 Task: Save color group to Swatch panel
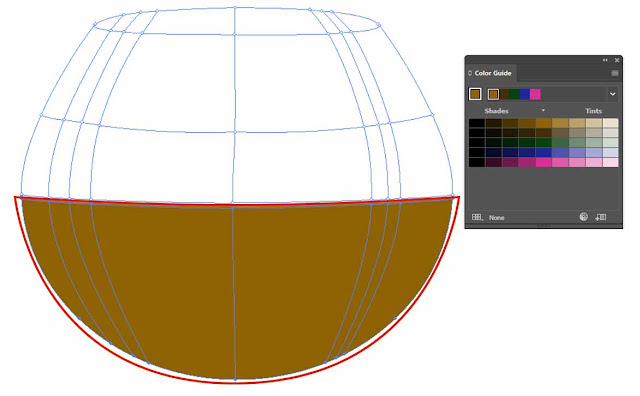coord(600,217)
